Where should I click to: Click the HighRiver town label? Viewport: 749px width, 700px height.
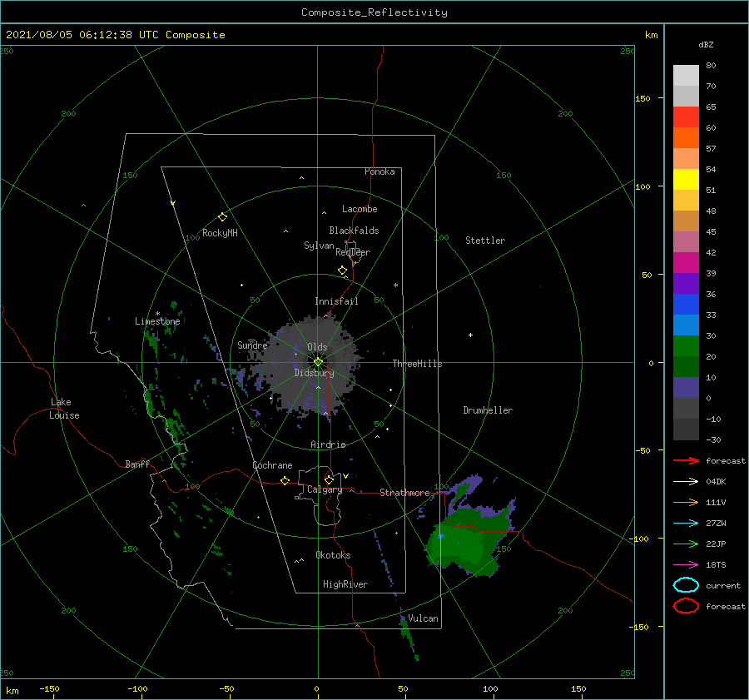(345, 584)
